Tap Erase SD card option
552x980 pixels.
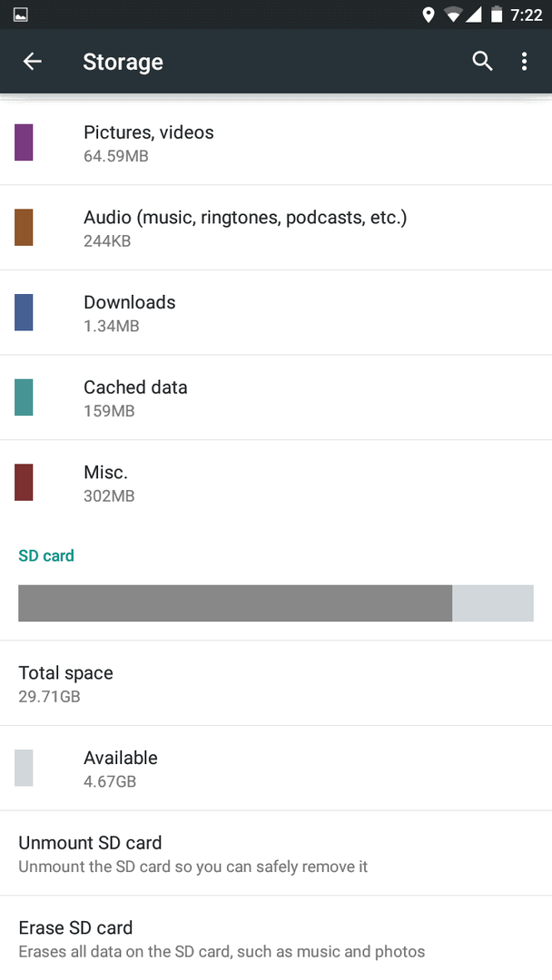(x=276, y=939)
